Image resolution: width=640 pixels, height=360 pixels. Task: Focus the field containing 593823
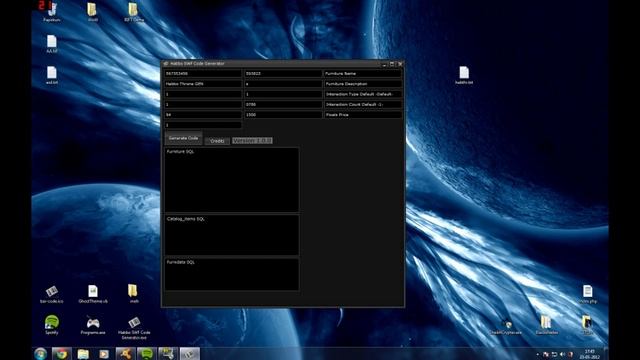283,73
